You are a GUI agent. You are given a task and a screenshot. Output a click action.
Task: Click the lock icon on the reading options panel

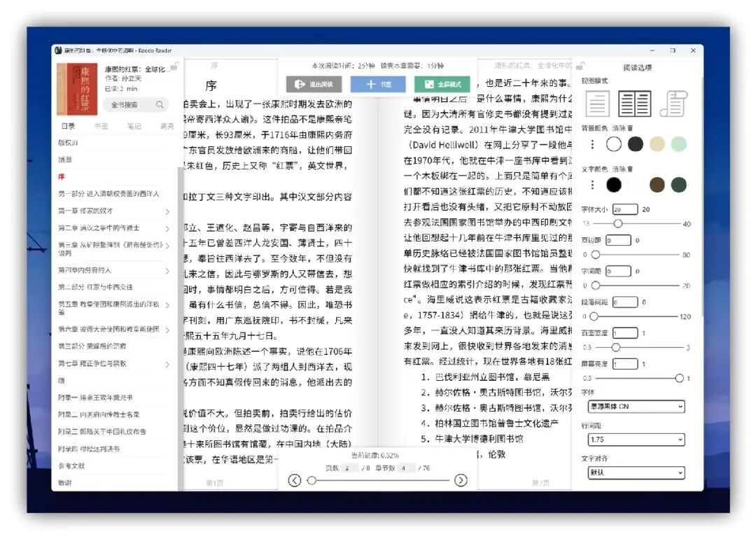[x=580, y=66]
